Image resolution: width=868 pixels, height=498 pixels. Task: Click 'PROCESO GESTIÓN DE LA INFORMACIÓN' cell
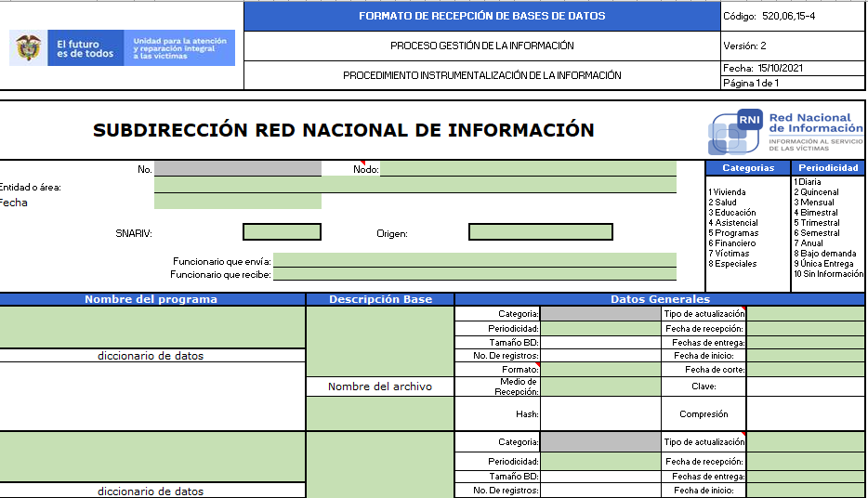(482, 46)
